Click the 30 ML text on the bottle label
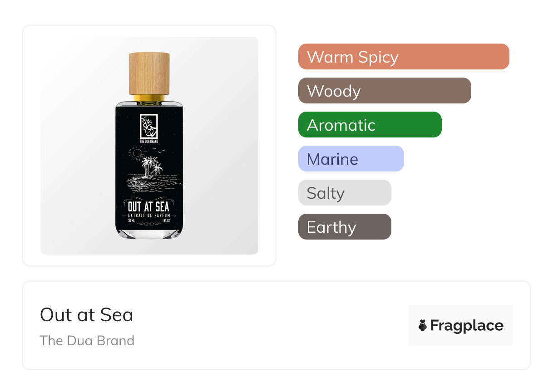Screen dimensions: 553x392 (x=132, y=220)
